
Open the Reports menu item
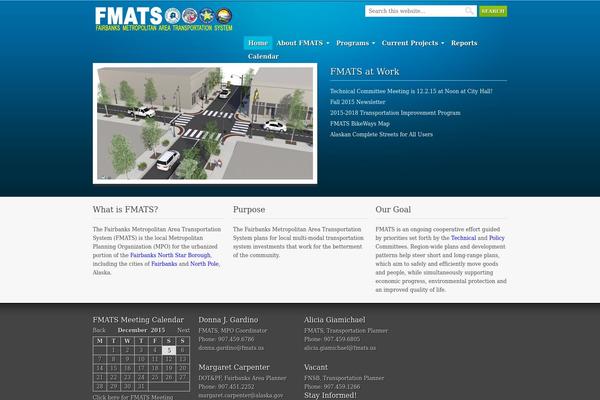click(464, 43)
